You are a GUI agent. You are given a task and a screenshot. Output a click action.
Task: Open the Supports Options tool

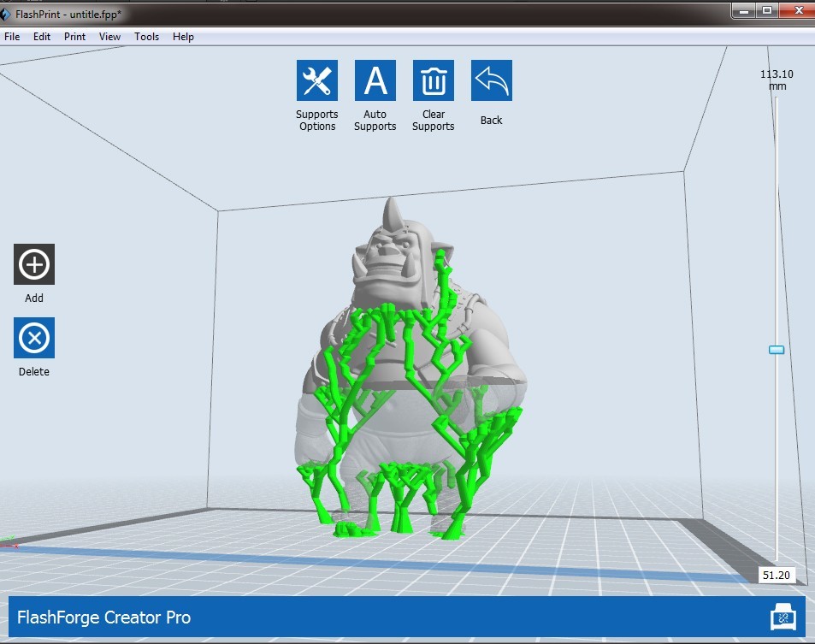[x=317, y=80]
